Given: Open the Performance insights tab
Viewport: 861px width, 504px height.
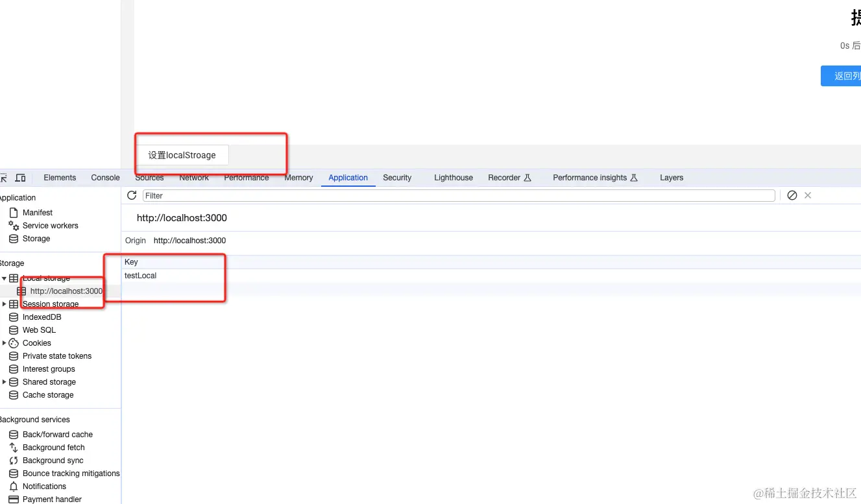Looking at the screenshot, I should point(595,178).
